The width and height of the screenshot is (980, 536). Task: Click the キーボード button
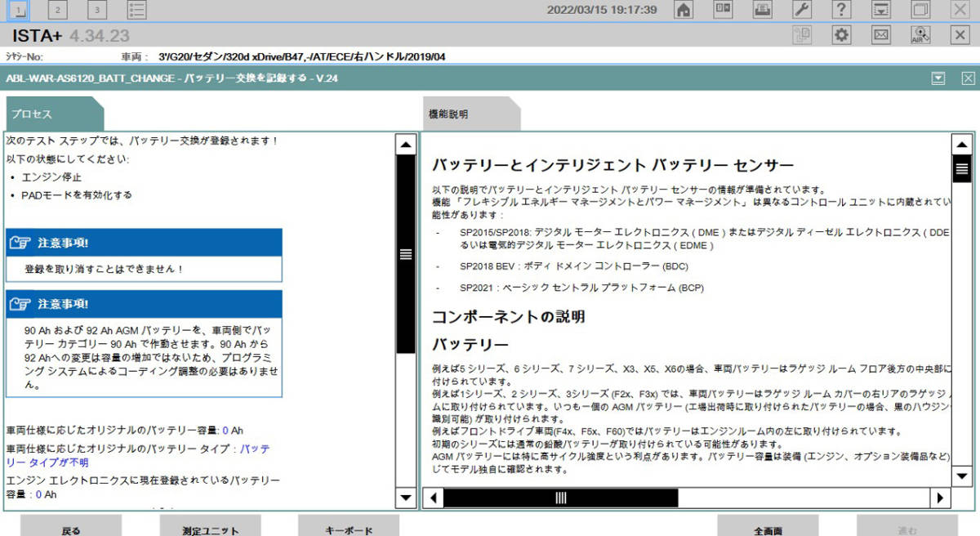349,529
